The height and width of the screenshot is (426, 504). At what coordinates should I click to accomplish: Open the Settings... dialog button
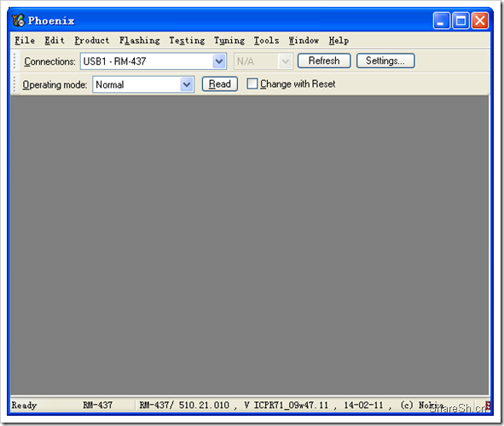click(x=385, y=60)
